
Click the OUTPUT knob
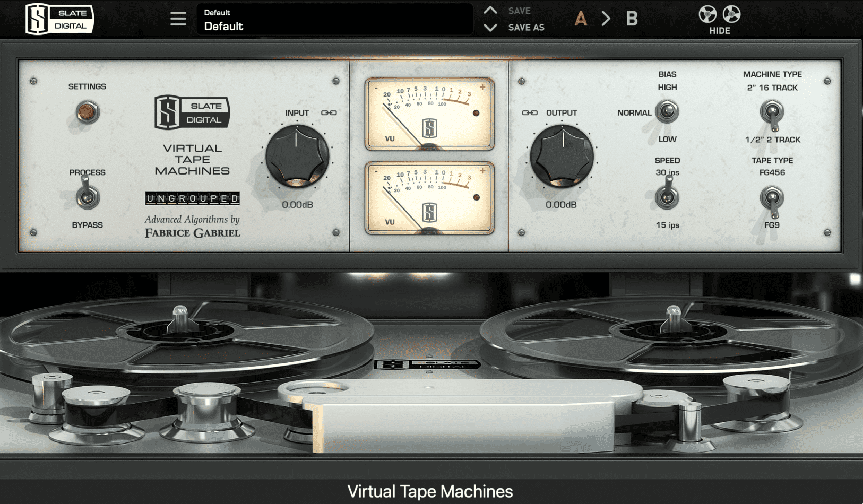(562, 157)
